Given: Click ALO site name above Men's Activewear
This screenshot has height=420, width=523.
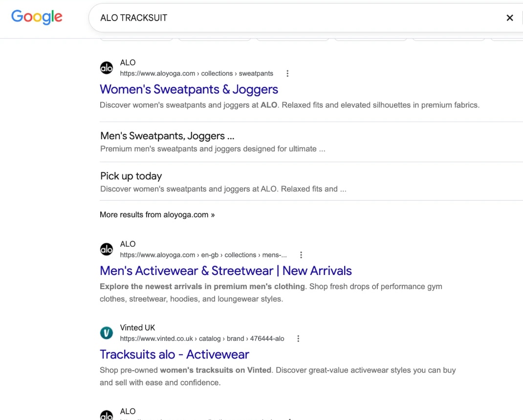Looking at the screenshot, I should point(128,244).
